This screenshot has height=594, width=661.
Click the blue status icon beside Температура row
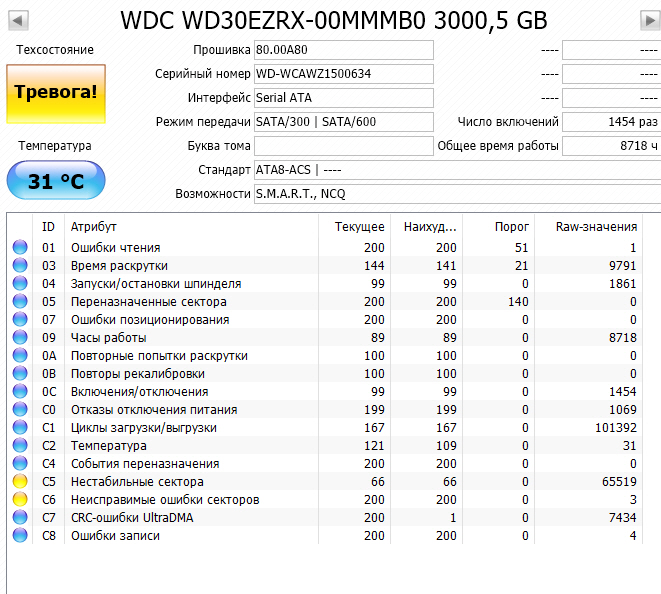pos(20,446)
